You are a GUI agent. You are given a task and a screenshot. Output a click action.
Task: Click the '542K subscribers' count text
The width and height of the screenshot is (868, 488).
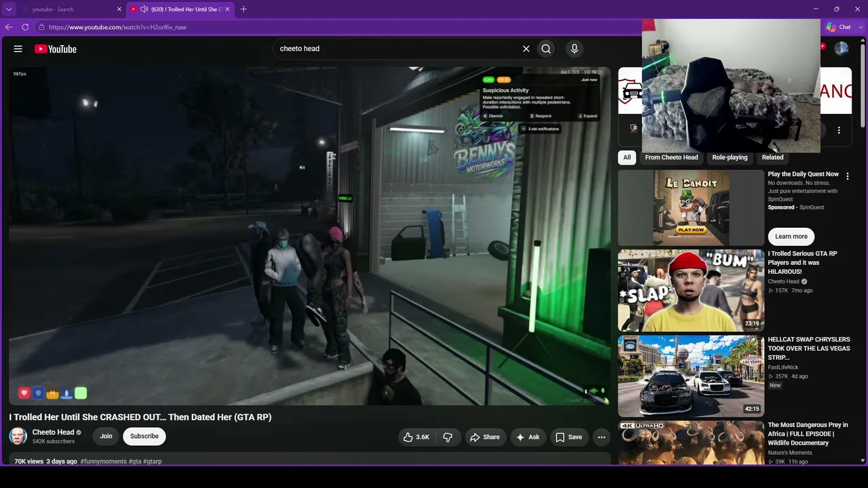click(x=54, y=442)
